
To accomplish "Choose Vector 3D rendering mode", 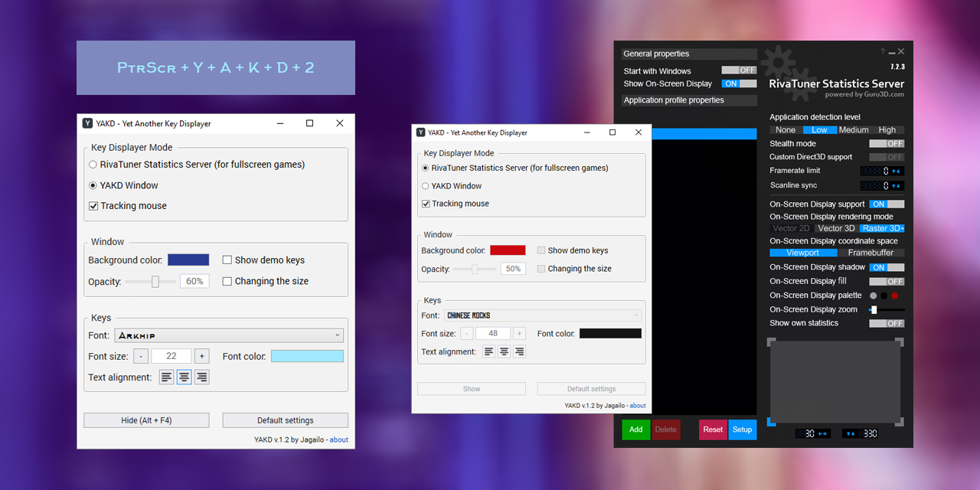I will point(836,228).
